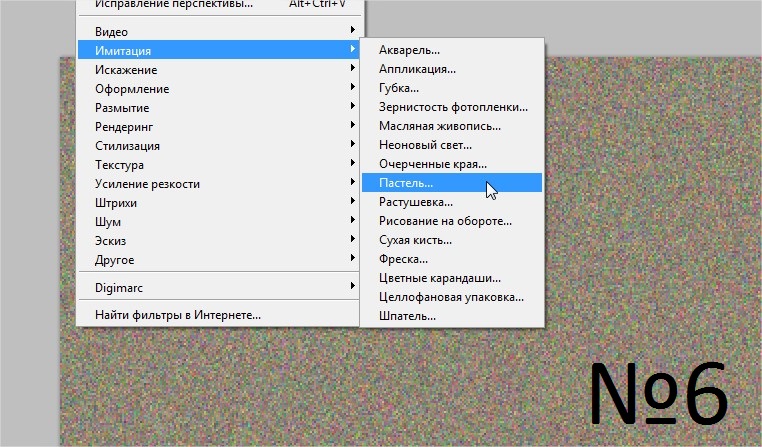Image resolution: width=762 pixels, height=447 pixels.
Task: Expand arrow next to Оформление
Action: 352,87
